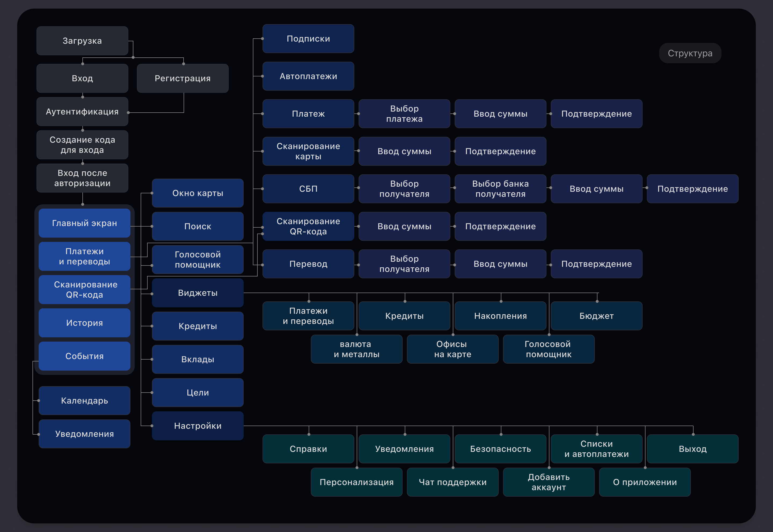This screenshot has height=532, width=773.
Task: Select the Календарь node
Action: pyautogui.click(x=84, y=400)
